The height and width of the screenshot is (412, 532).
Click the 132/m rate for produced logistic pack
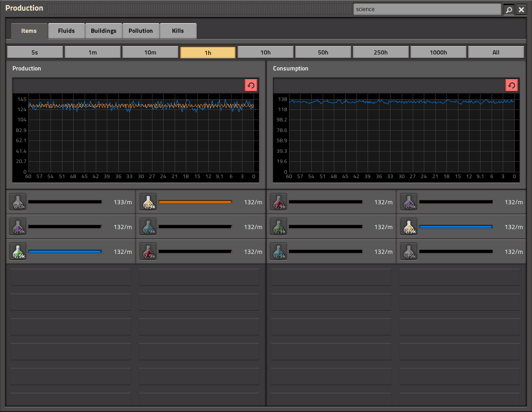coord(123,252)
